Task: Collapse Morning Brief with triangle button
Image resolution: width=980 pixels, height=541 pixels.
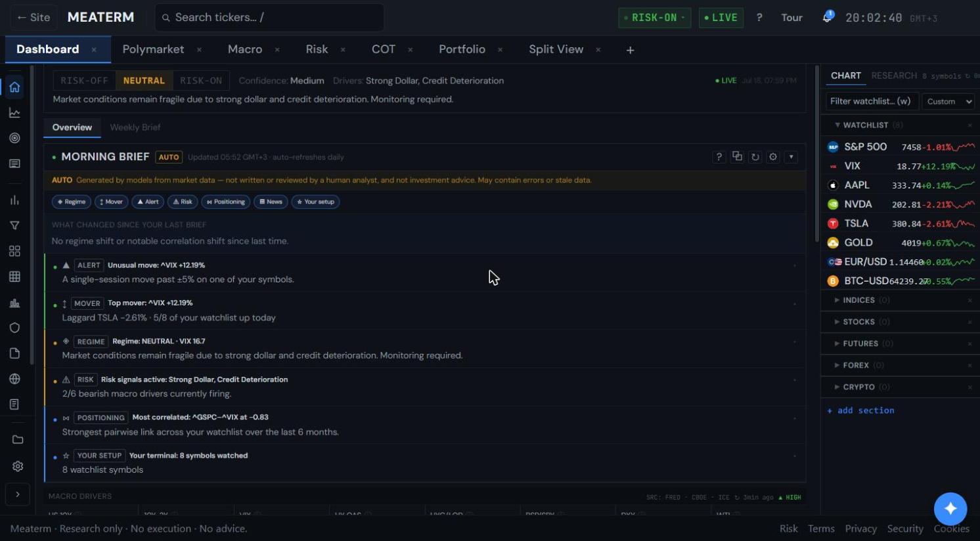Action: [791, 157]
